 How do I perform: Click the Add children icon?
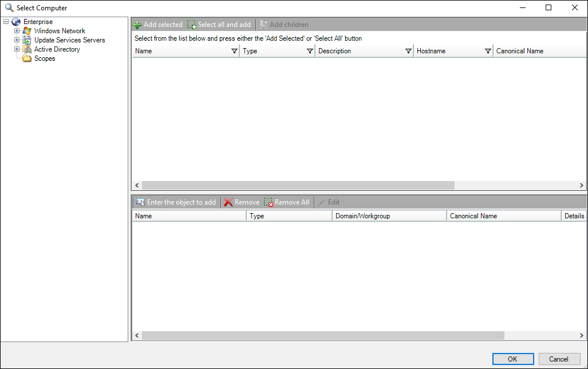click(263, 25)
